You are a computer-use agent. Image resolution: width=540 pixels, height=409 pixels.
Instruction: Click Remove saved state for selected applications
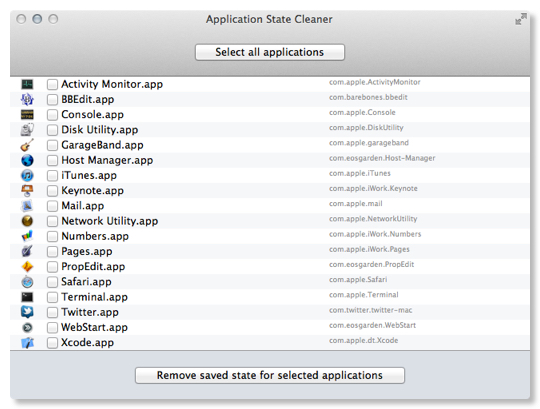click(270, 375)
